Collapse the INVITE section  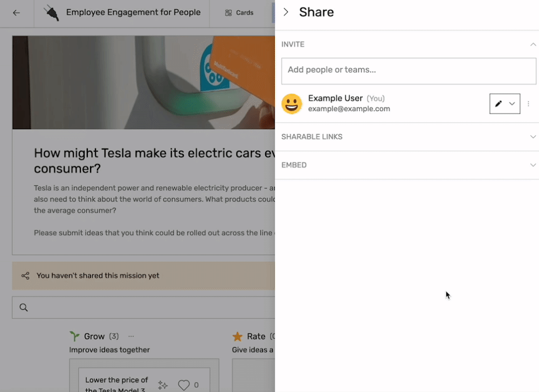click(x=533, y=44)
